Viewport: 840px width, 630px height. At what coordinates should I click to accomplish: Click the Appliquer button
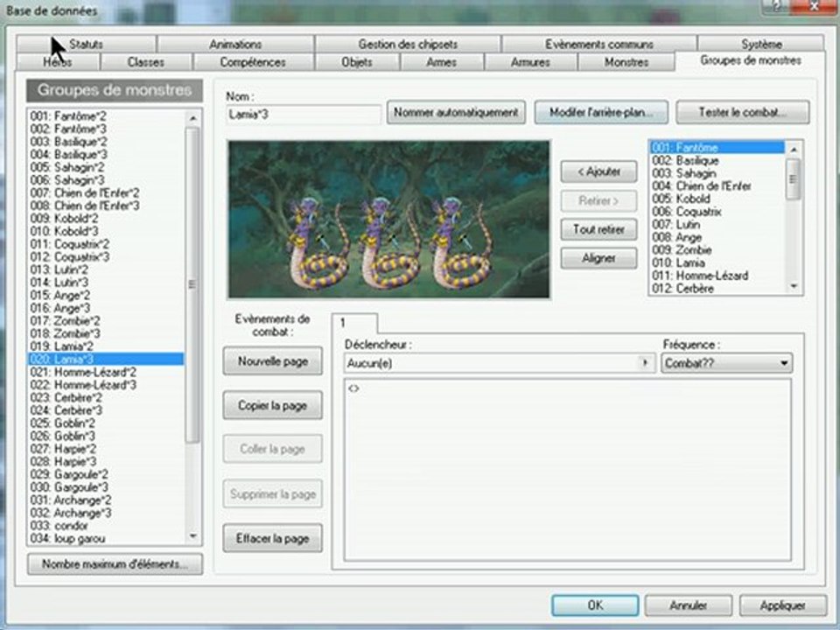tap(782, 605)
